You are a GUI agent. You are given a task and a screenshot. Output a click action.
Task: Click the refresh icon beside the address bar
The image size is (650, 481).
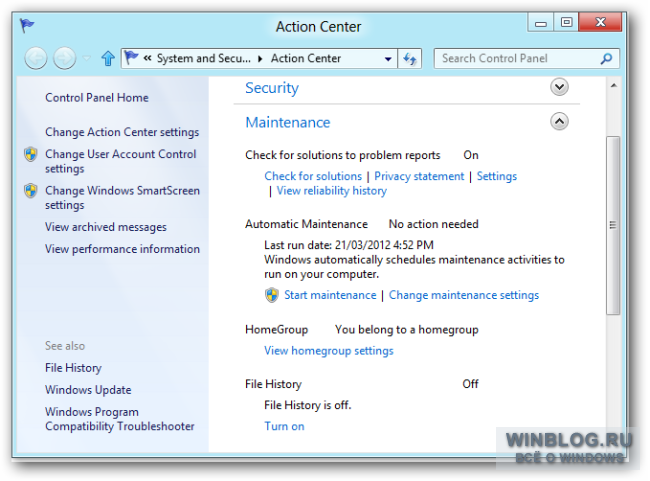(410, 58)
